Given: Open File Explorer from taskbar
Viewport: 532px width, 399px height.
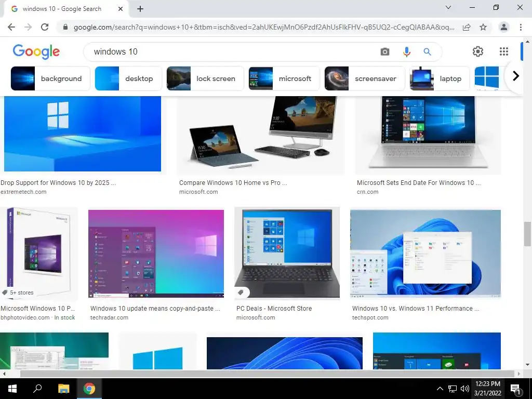Looking at the screenshot, I should (63, 389).
